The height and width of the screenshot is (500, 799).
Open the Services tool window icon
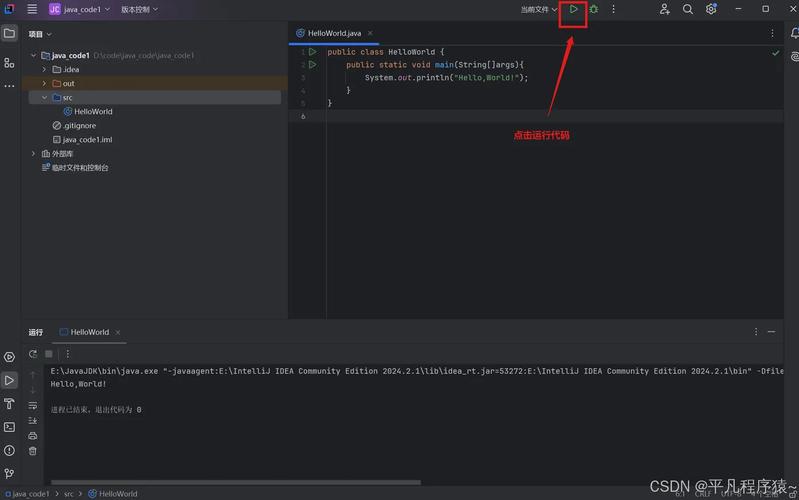coord(9,357)
